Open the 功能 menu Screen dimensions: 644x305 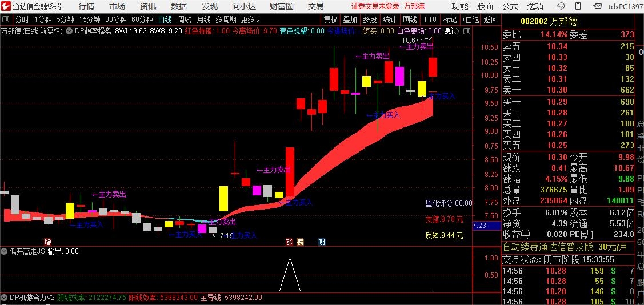[460, 6]
